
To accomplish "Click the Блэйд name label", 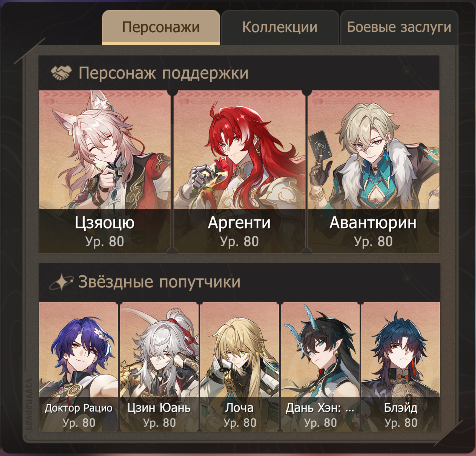I will point(401,408).
